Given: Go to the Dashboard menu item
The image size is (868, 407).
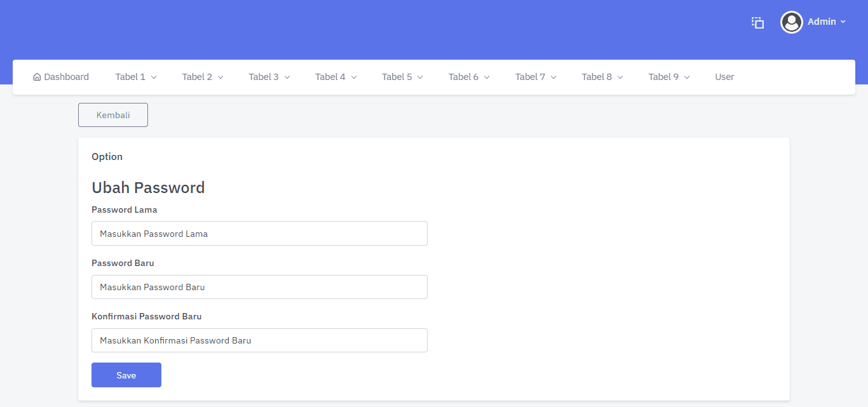Looking at the screenshot, I should tap(61, 77).
